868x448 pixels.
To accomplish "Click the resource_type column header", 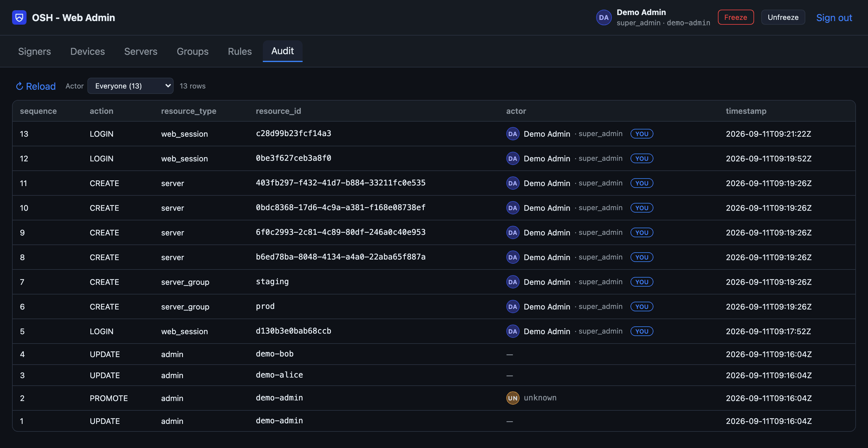I will [189, 111].
